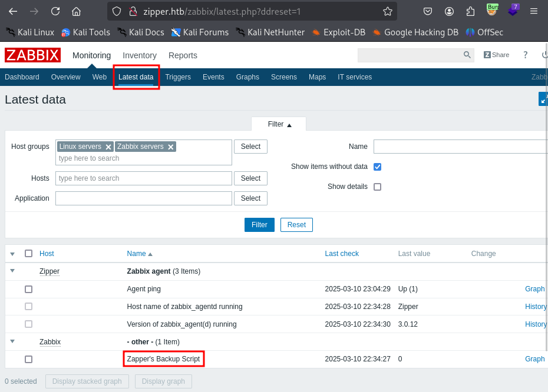The width and height of the screenshot is (548, 392).
Task: Check the Agent ping item checkbox
Action: point(29,290)
